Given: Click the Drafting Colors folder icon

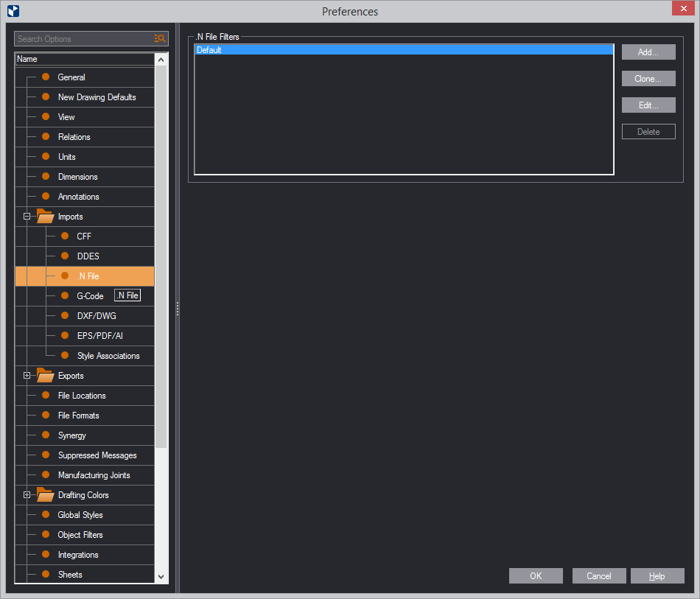Looking at the screenshot, I should tap(45, 494).
